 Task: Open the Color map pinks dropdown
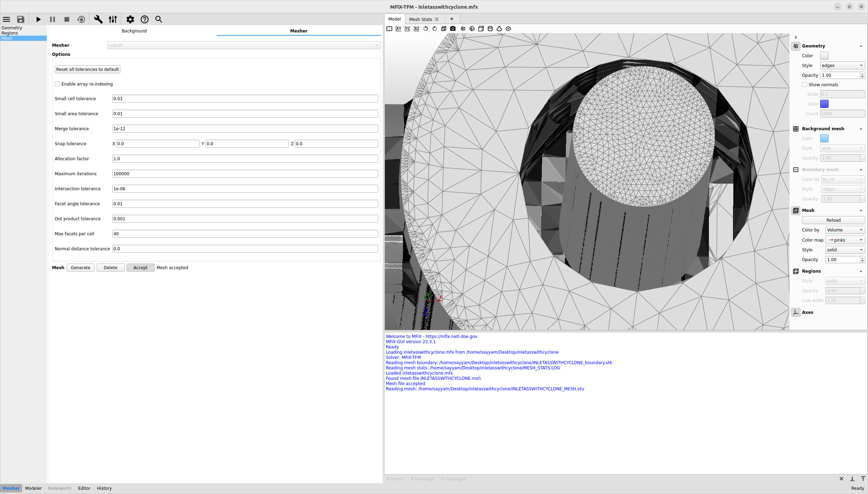coord(845,240)
